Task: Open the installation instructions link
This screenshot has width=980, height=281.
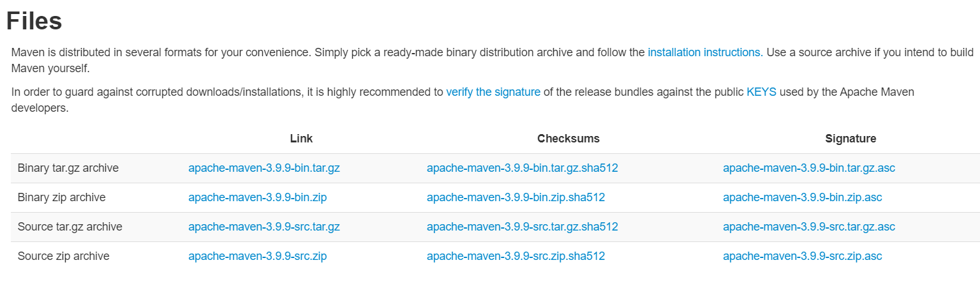Action: pos(705,52)
